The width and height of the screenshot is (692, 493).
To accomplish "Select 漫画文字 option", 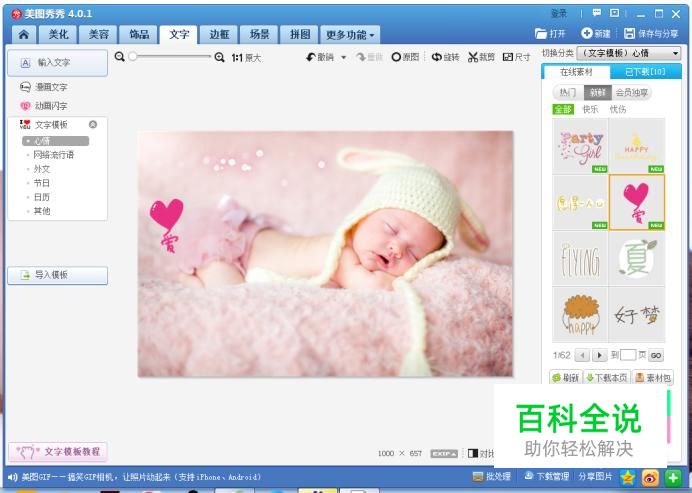I will point(44,87).
